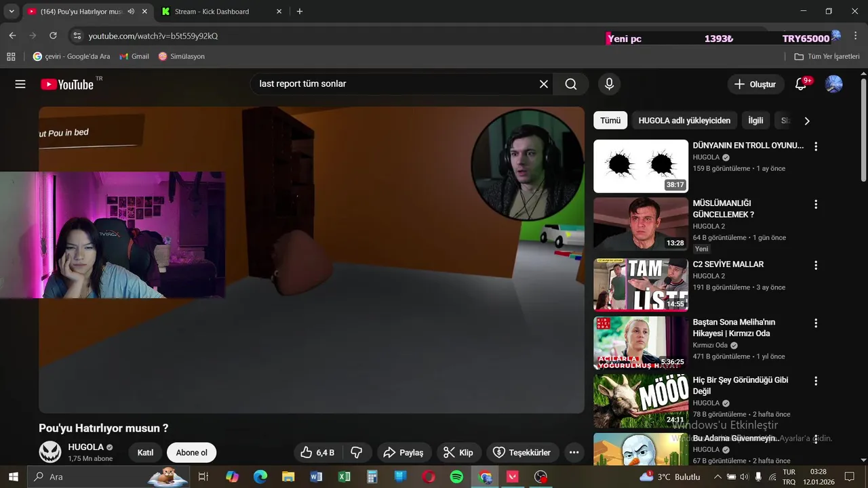Open account avatar menu
868x488 pixels.
833,84
